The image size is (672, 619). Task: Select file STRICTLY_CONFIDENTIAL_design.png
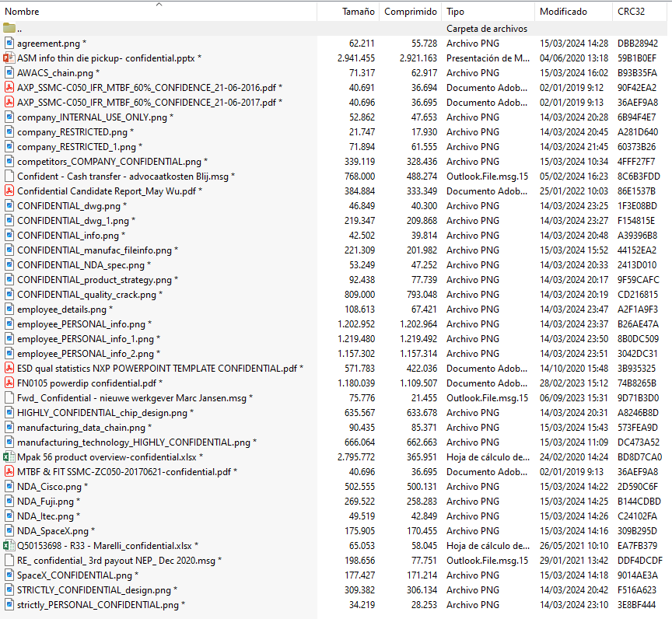[x=94, y=590]
